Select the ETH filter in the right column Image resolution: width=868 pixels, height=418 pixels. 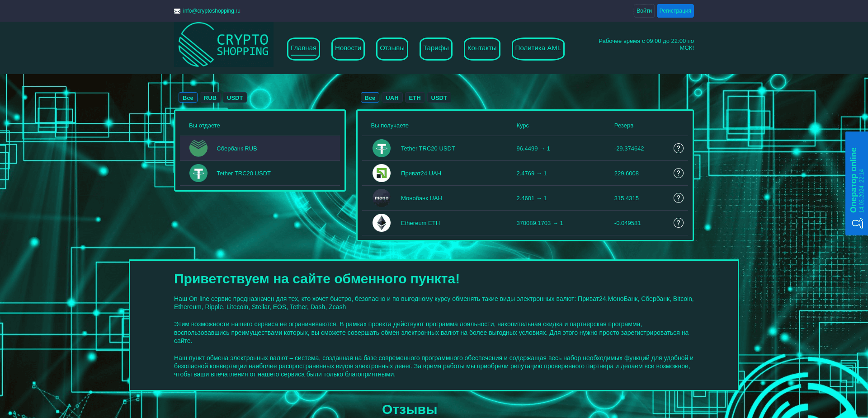tap(414, 98)
